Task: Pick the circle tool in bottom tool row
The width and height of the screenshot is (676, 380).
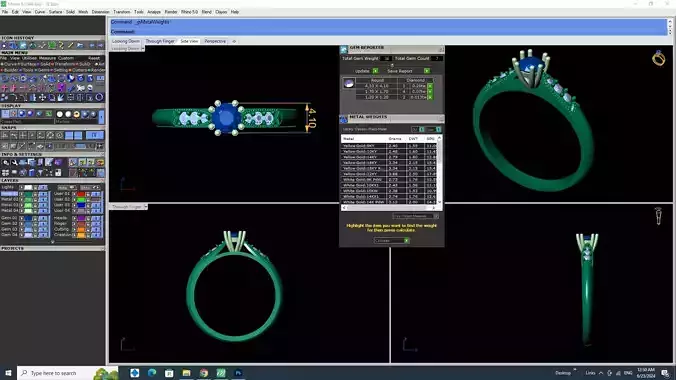Action: (99, 97)
